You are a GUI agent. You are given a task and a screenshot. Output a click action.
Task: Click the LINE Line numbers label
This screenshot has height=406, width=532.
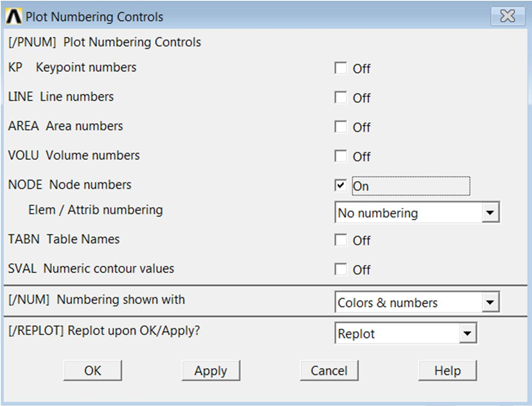click(61, 96)
